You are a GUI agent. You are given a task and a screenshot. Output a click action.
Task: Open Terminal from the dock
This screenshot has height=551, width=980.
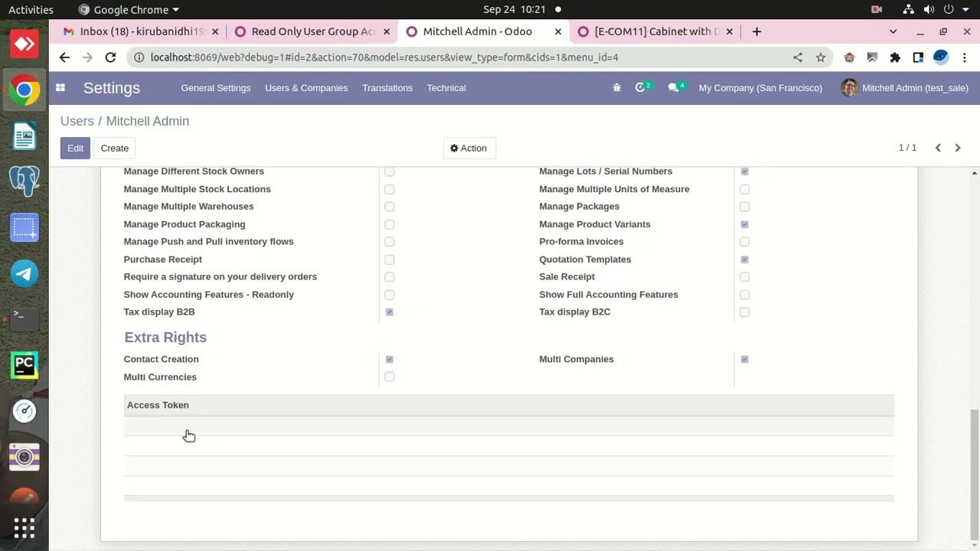(x=24, y=318)
